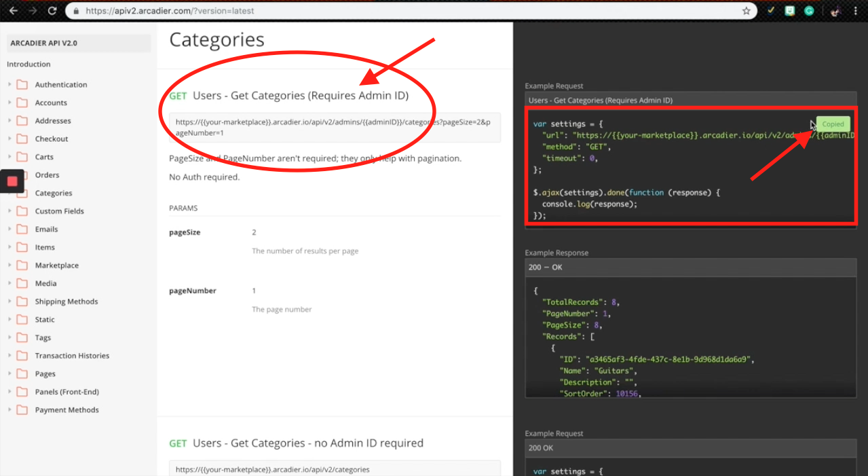Click the text 'No Auth required.'
This screenshot has width=868, height=476.
point(204,177)
